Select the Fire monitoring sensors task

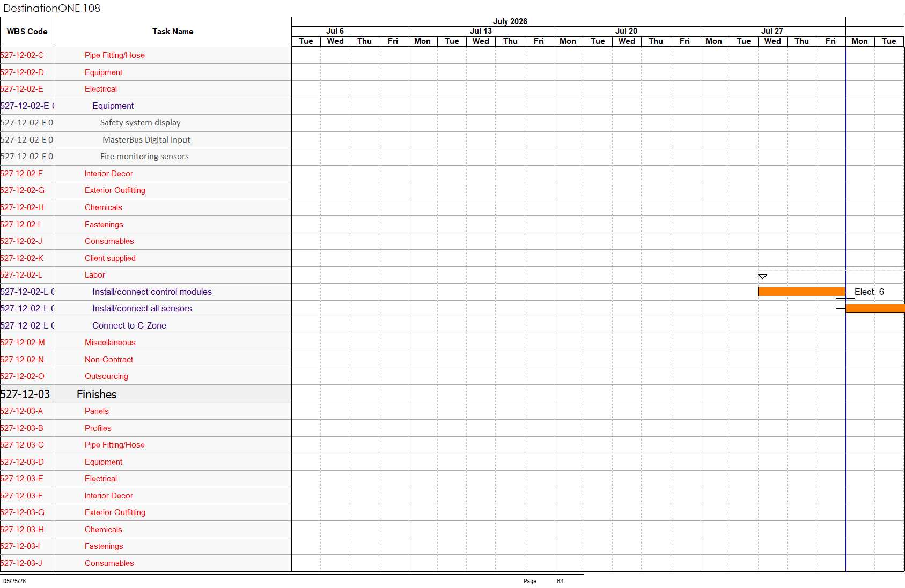(x=144, y=157)
